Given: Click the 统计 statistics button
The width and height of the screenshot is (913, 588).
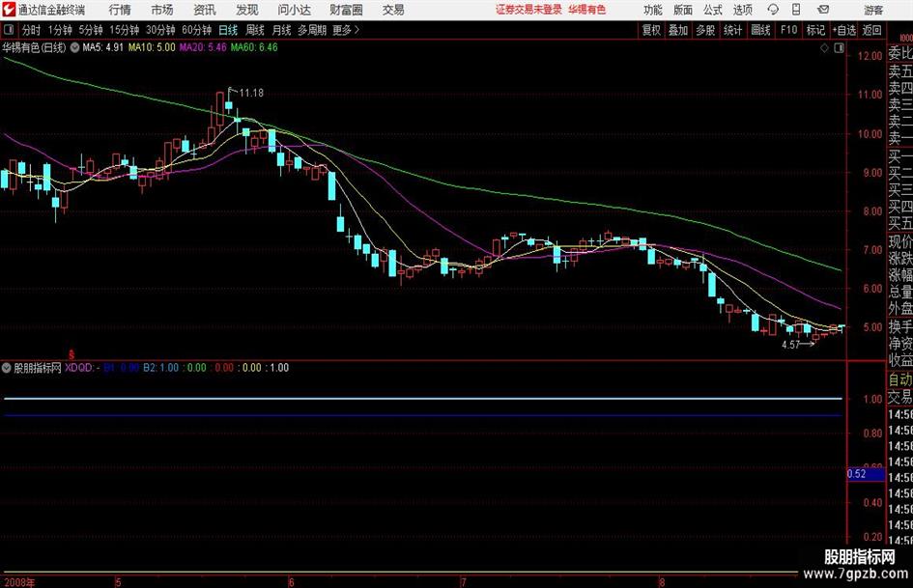Looking at the screenshot, I should [x=732, y=30].
